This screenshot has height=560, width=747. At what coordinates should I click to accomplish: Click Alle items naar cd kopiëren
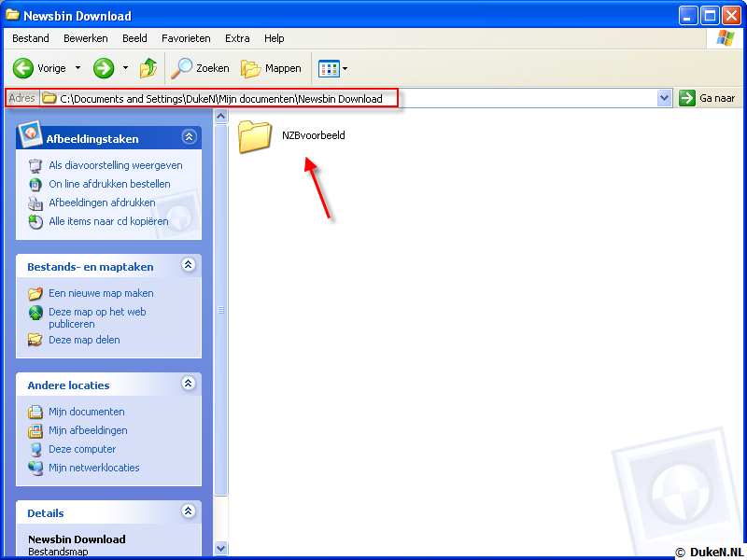point(108,221)
